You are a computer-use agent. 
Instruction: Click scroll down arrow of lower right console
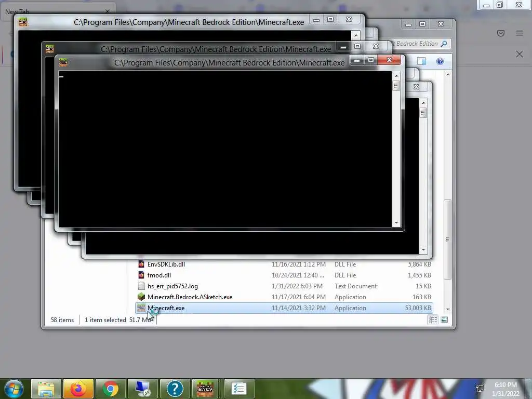click(423, 250)
